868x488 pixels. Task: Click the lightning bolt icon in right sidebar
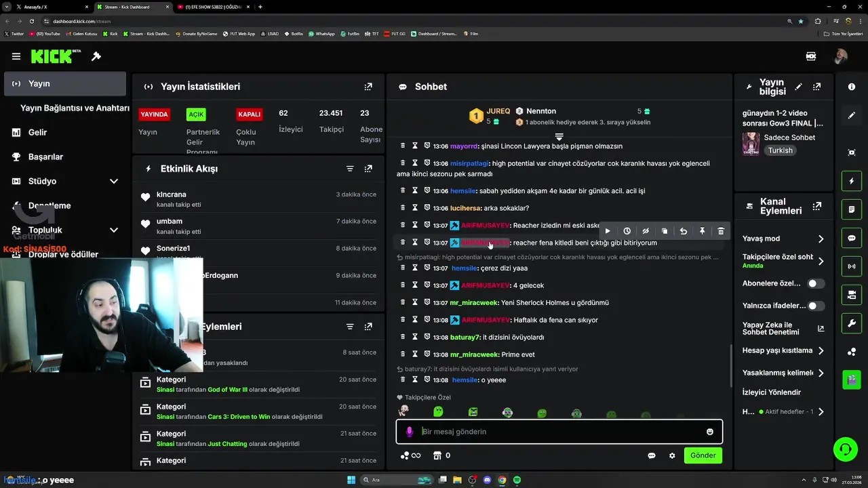pos(852,182)
